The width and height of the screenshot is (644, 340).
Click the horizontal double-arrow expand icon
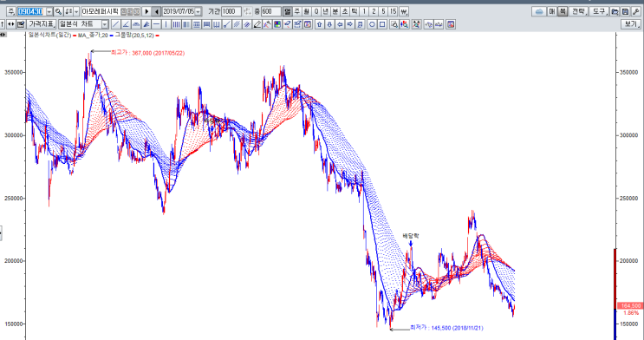pos(10,24)
